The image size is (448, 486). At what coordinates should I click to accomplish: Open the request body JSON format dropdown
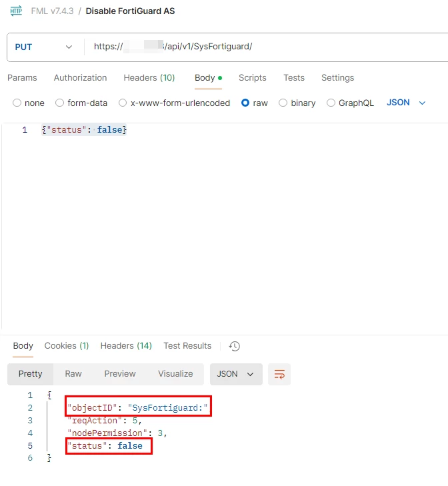coord(406,103)
